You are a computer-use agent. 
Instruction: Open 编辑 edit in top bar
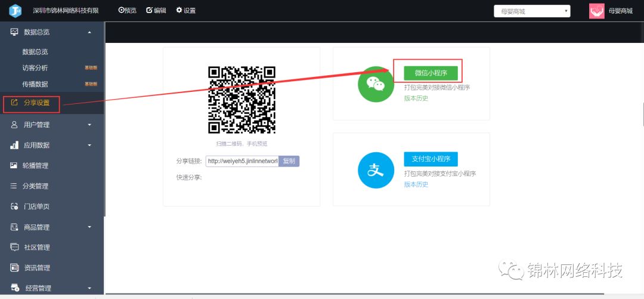pyautogui.click(x=156, y=10)
